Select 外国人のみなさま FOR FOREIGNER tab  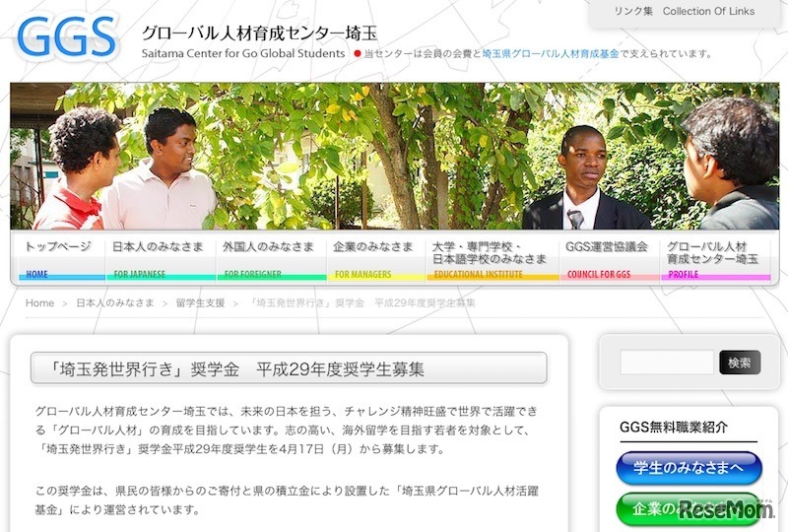272,259
